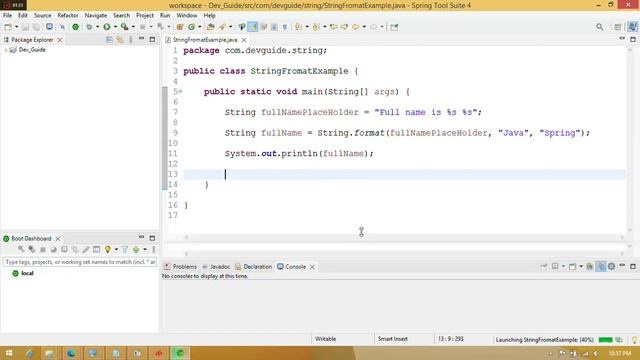Viewport: 640px width, 360px height.
Task: Click the stop icon in Boot Dashboard toolbar
Action: pyautogui.click(x=43, y=249)
